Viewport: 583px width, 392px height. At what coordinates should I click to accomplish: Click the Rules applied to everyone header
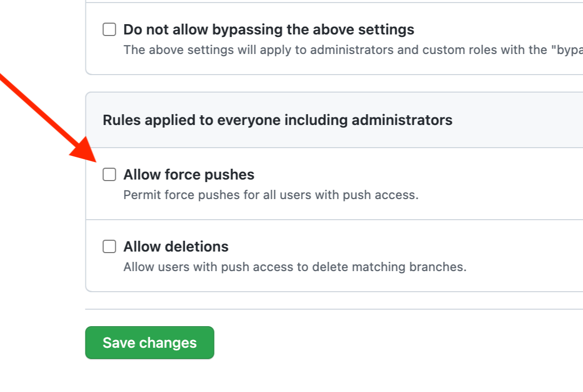click(277, 120)
